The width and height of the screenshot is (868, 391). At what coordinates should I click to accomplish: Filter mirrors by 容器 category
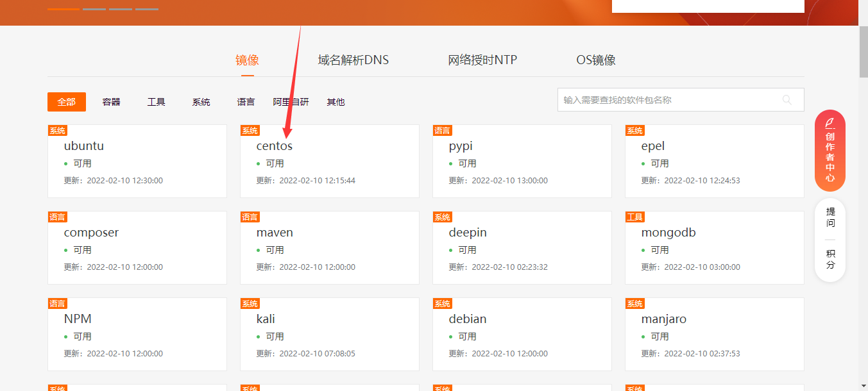click(x=112, y=102)
